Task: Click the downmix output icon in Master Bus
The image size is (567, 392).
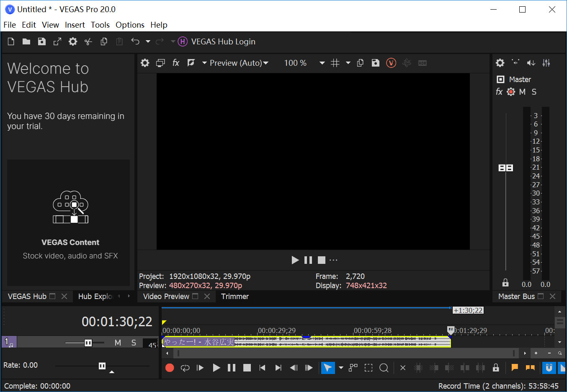Action: 515,62
